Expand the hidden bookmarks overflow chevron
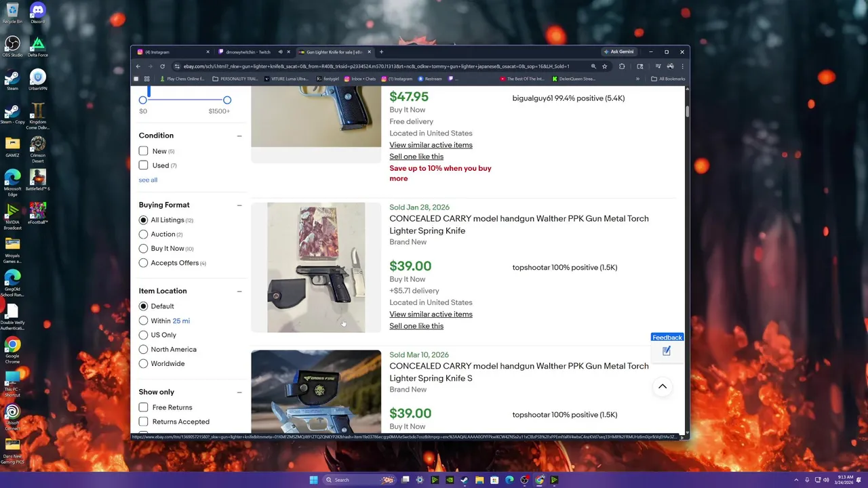The height and width of the screenshot is (488, 868). pos(637,79)
